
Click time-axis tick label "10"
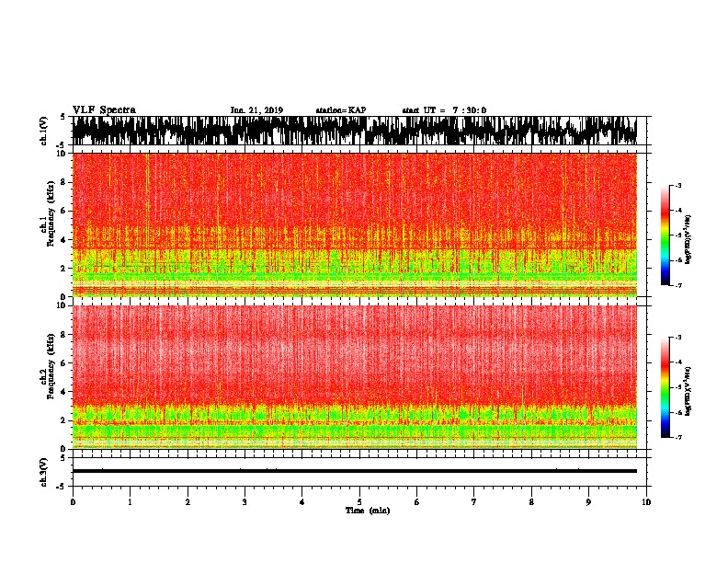tap(646, 502)
